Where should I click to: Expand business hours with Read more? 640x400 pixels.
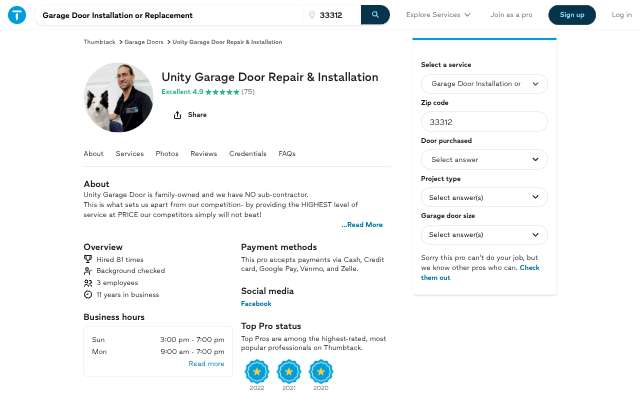pos(206,363)
